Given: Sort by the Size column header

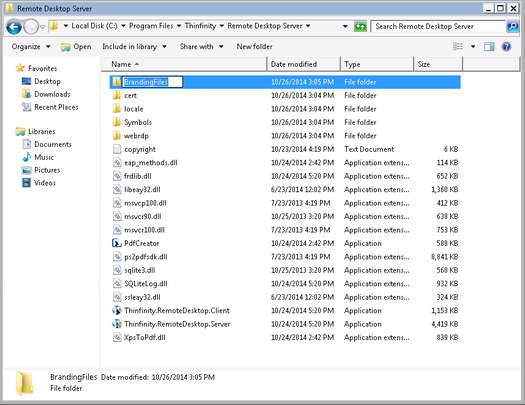Looking at the screenshot, I should (x=438, y=64).
